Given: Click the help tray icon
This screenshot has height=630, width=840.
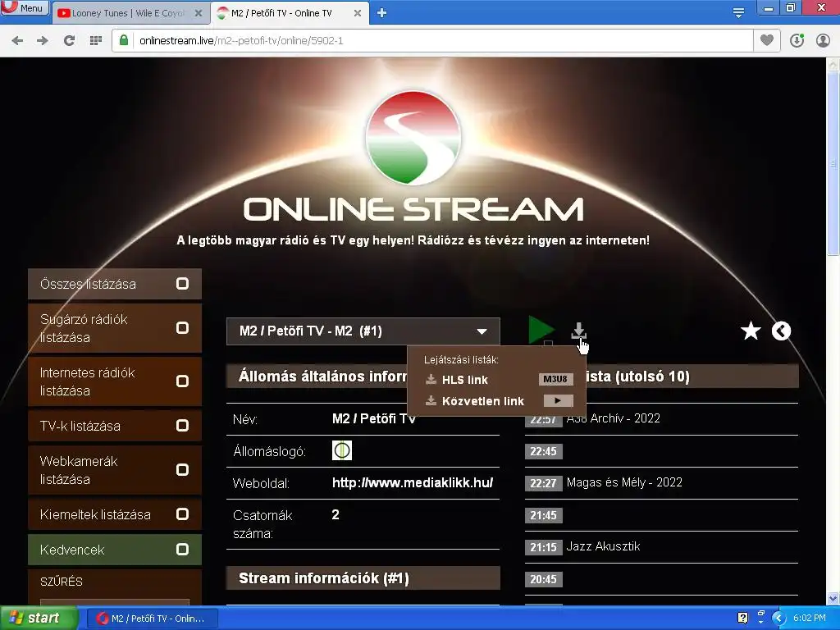Looking at the screenshot, I should (742, 619).
